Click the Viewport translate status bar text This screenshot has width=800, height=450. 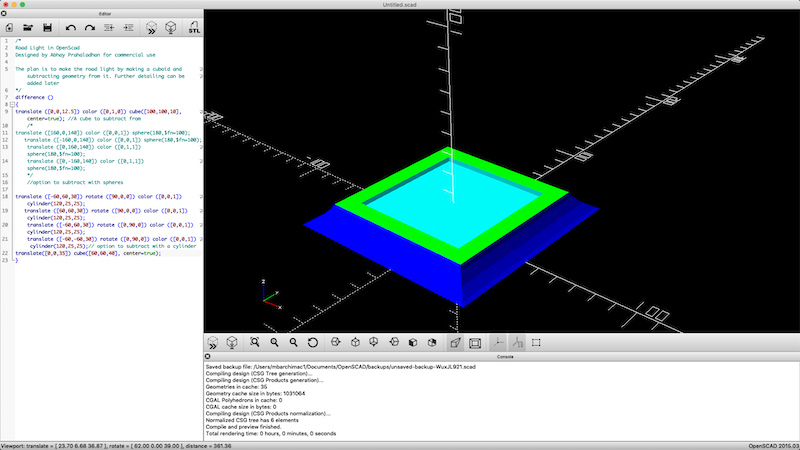[x=116, y=446]
